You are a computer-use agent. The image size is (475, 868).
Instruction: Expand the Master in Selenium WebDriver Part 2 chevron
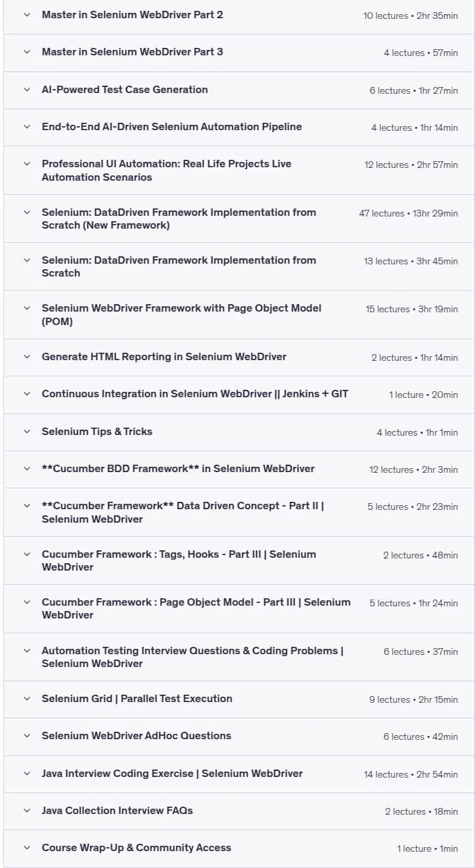coord(27,14)
